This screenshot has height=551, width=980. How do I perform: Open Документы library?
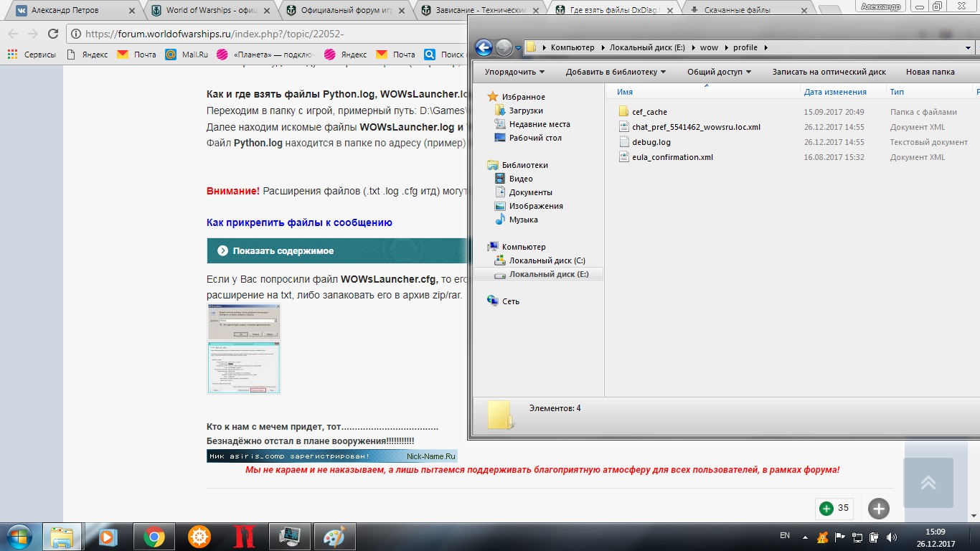click(x=524, y=192)
